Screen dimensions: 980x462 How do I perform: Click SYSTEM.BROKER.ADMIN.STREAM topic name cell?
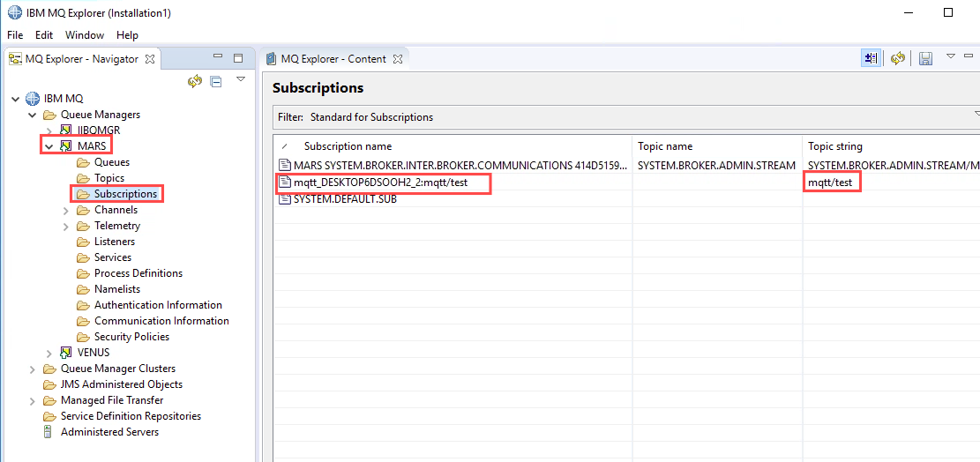pyautogui.click(x=716, y=166)
